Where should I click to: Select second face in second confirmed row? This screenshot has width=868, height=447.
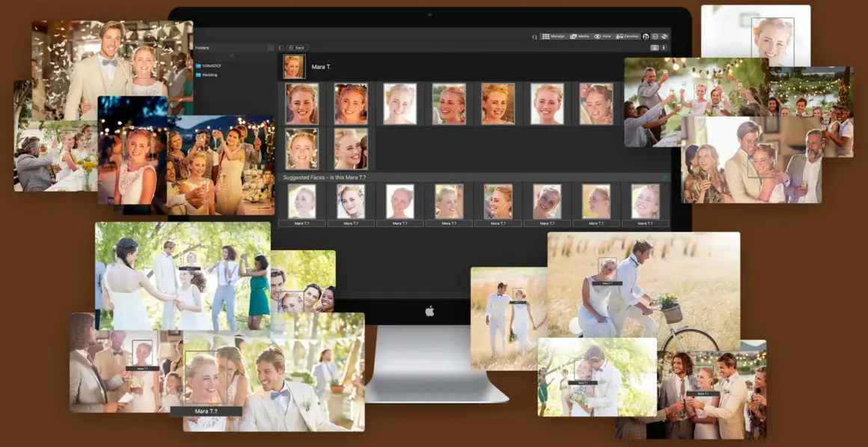[x=351, y=149]
